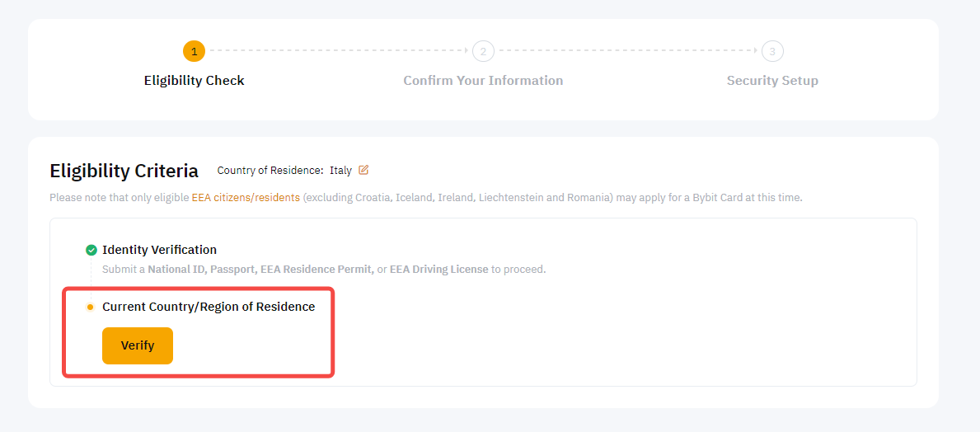This screenshot has height=432, width=980.
Task: Go to Confirm Your Information step
Action: tap(483, 81)
